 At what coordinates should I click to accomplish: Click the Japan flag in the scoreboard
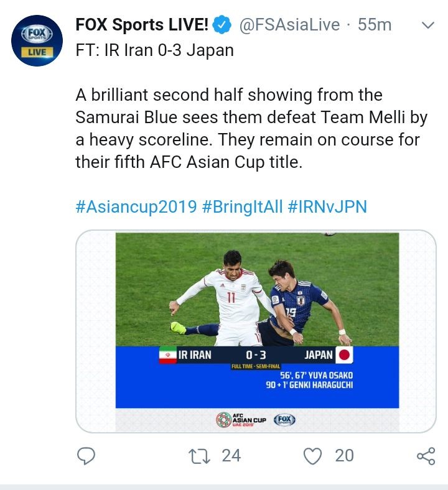344,356
